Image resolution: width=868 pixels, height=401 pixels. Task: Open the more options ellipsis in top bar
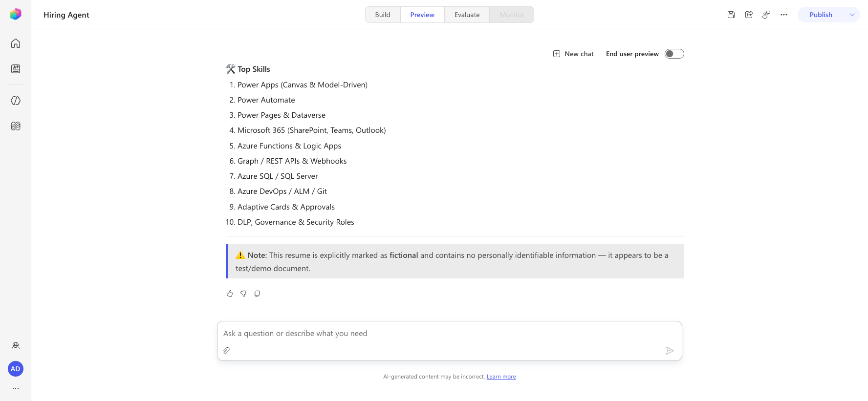point(784,15)
